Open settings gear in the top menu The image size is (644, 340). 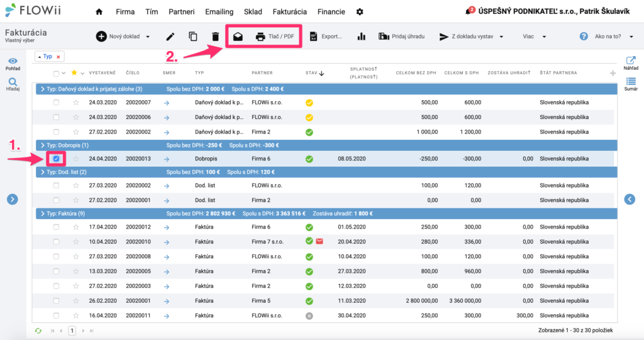coord(360,12)
